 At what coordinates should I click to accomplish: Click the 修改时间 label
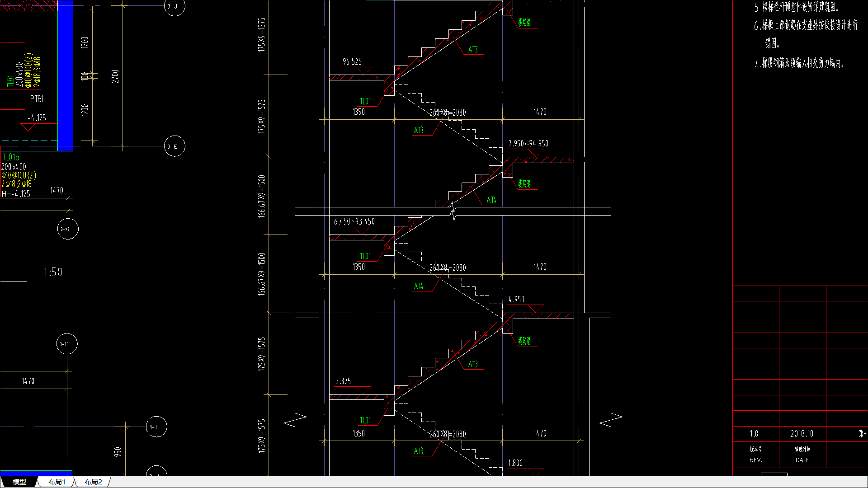point(802,449)
